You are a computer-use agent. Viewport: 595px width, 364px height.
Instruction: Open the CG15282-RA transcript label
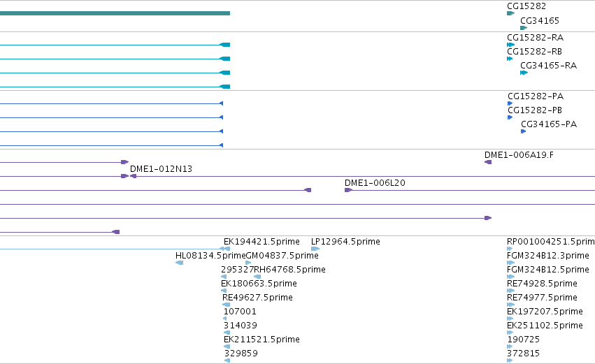click(x=535, y=38)
